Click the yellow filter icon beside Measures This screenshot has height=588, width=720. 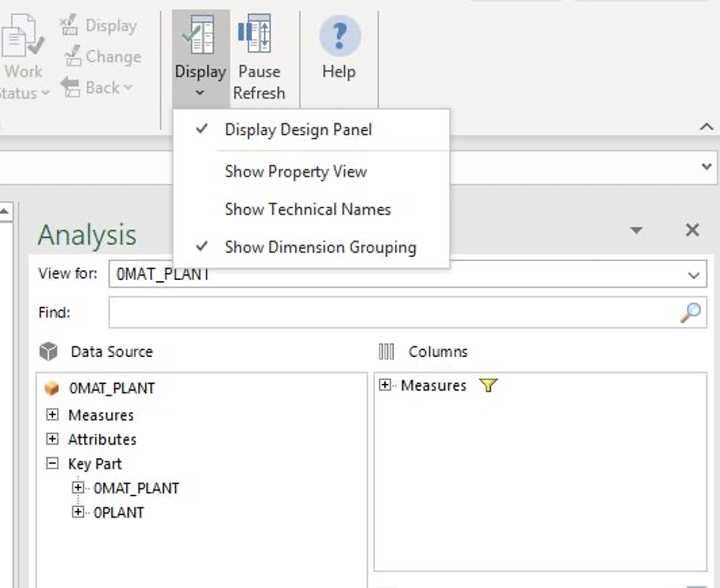click(488, 385)
